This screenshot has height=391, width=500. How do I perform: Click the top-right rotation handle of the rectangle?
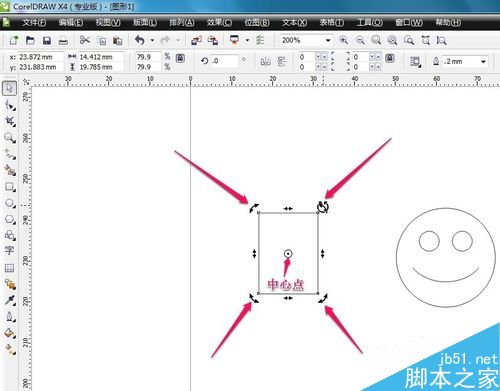pos(323,207)
